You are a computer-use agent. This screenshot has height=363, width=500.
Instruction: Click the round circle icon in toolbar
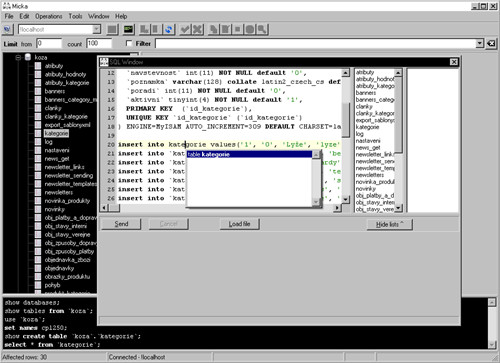(x=250, y=29)
